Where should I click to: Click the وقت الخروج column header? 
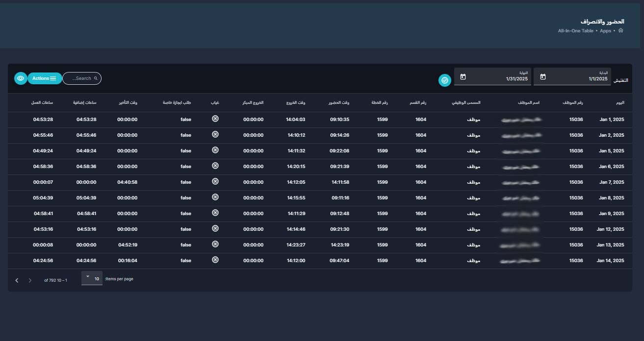[296, 103]
